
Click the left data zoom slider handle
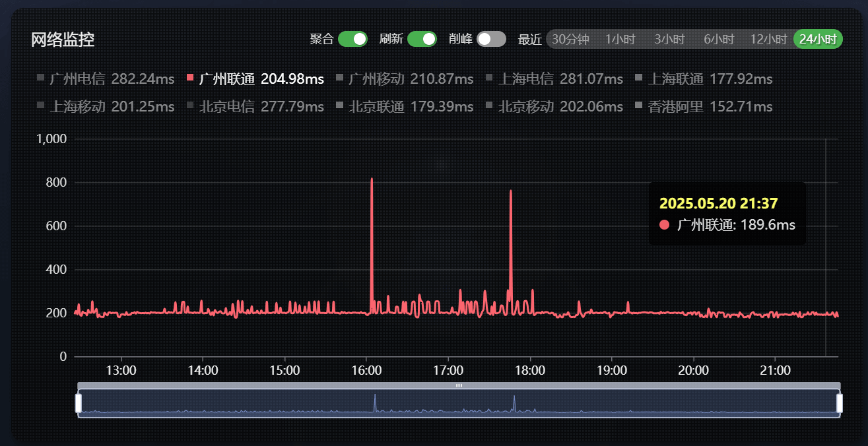coord(79,403)
